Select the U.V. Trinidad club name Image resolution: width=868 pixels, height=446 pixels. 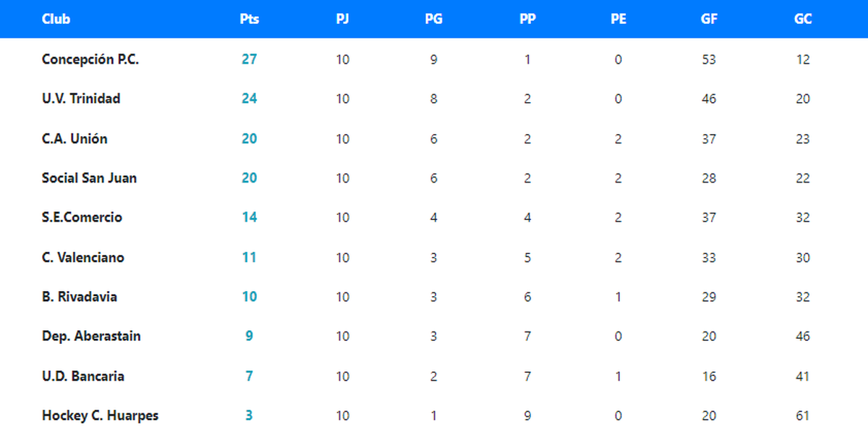(x=81, y=98)
